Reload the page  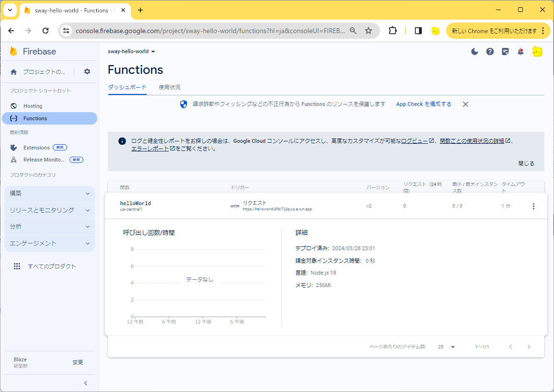[46, 31]
